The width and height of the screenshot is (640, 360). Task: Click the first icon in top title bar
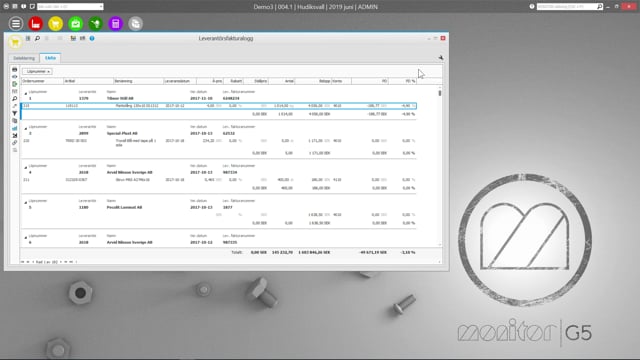[x=6, y=7]
